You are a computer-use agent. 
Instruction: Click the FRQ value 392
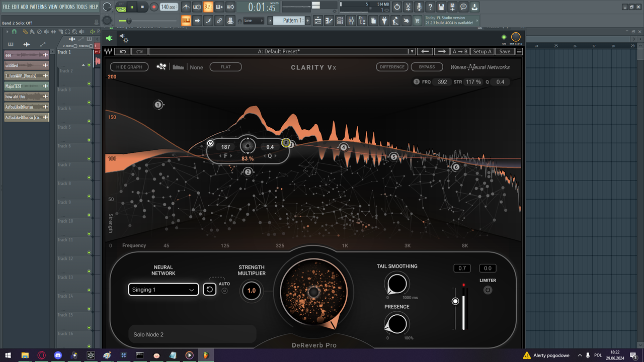click(442, 82)
